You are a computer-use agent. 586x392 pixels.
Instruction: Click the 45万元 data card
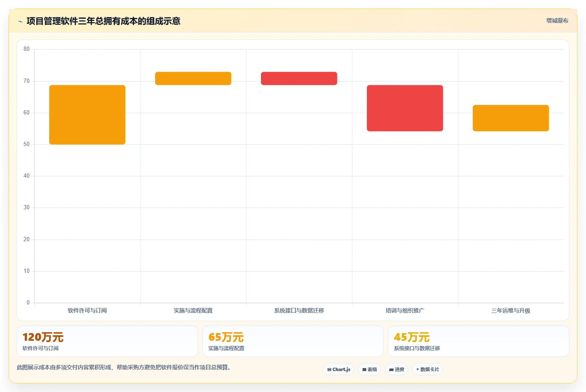478,341
